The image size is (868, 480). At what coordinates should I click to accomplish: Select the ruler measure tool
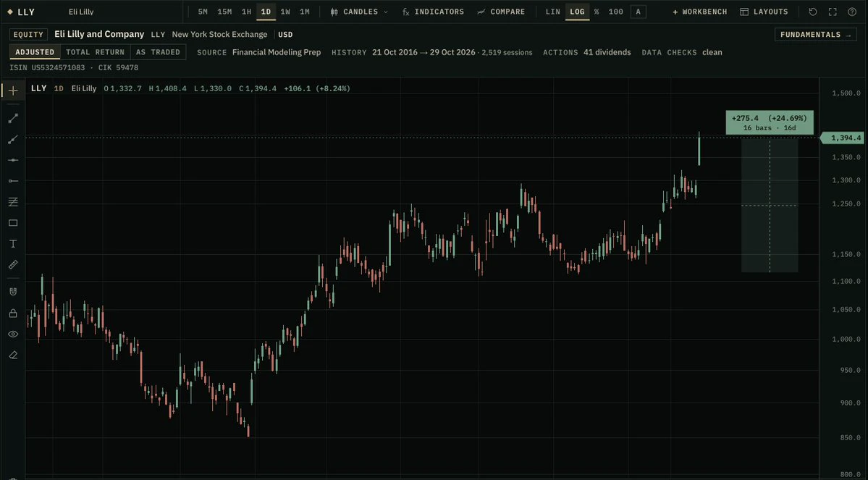[13, 265]
